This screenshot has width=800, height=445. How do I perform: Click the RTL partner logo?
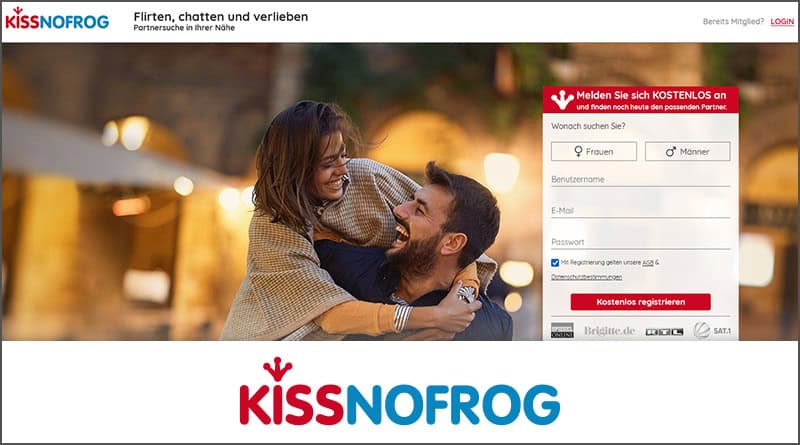point(664,332)
